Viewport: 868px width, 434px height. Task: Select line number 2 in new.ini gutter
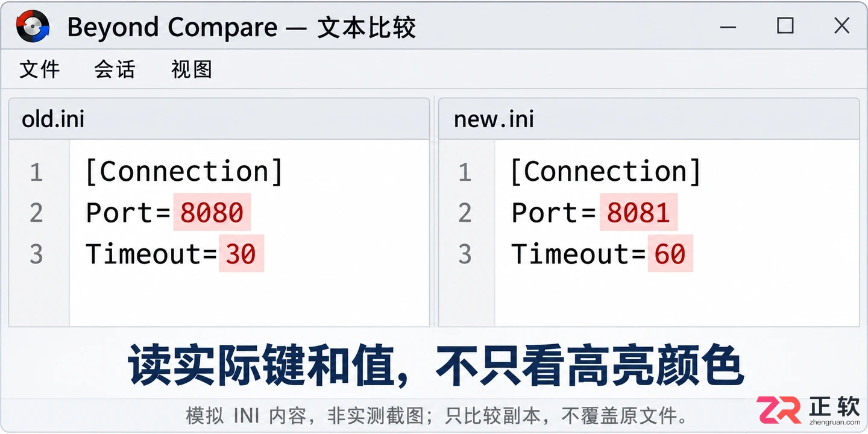(465, 213)
